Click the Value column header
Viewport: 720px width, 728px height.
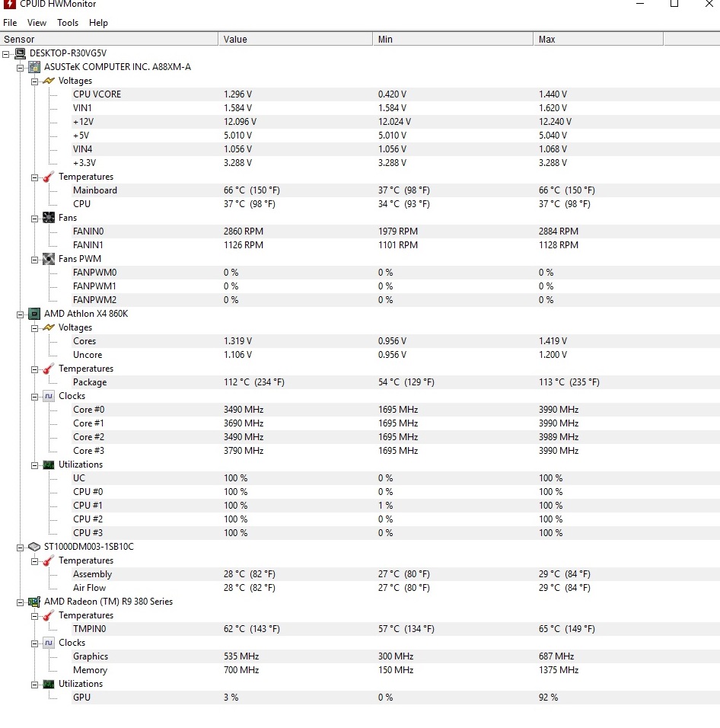[x=295, y=39]
